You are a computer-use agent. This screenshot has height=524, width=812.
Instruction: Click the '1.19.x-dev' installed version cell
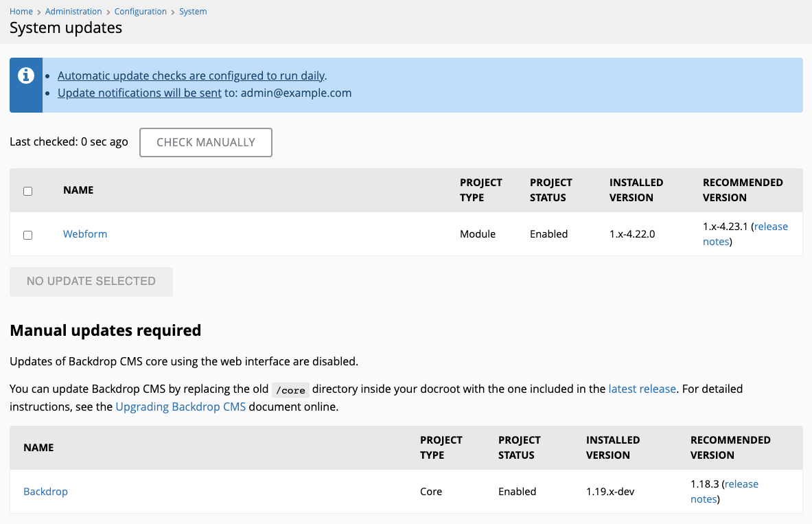[x=610, y=491]
